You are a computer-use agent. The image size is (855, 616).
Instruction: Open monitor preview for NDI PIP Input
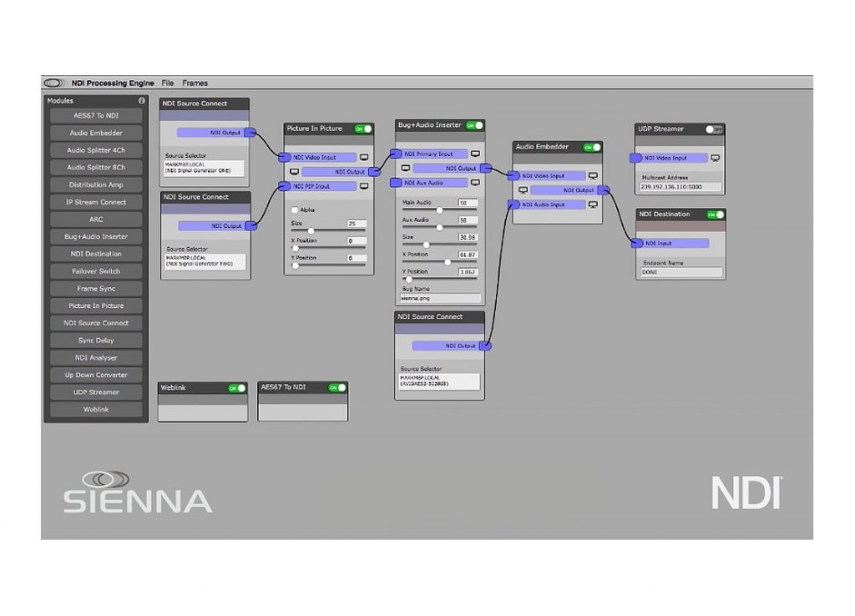pos(364,186)
